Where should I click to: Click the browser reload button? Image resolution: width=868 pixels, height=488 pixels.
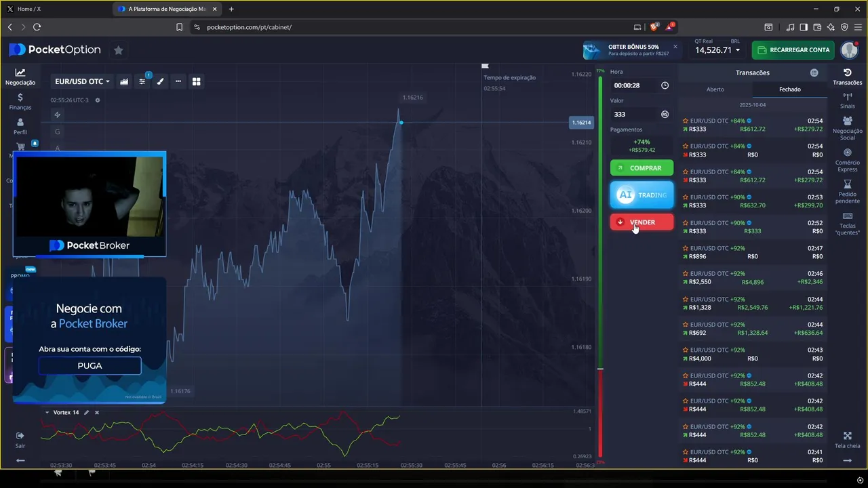[37, 27]
